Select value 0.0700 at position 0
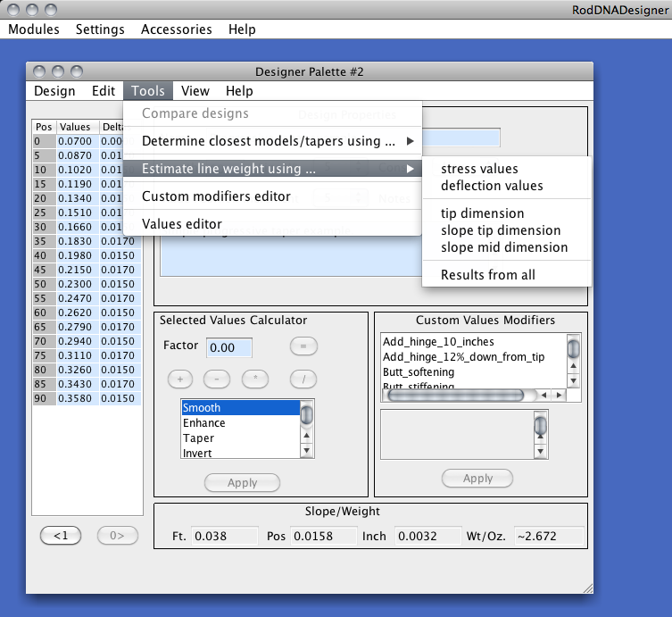The height and width of the screenshot is (617, 672). coord(78,141)
